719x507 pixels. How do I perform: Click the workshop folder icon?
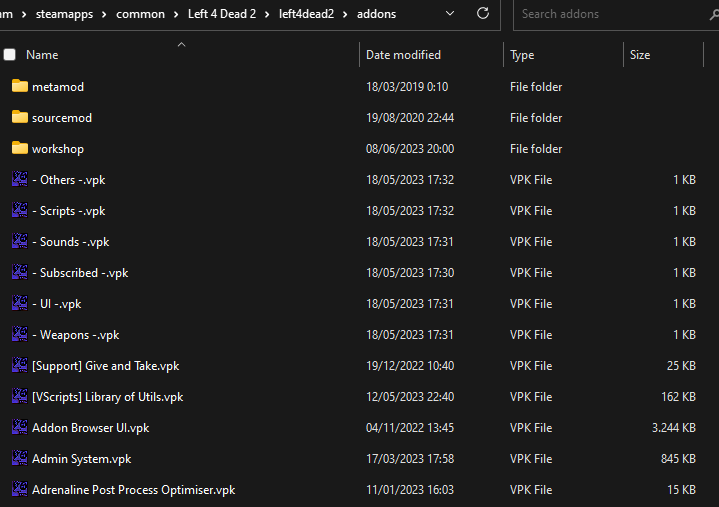(20, 149)
